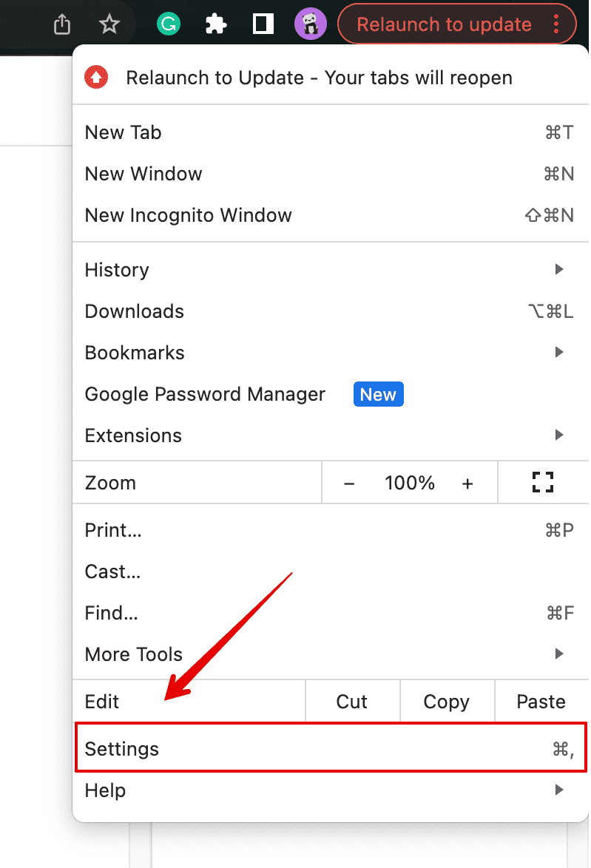Open the profile avatar icon
The width and height of the screenshot is (591, 868).
(x=311, y=24)
